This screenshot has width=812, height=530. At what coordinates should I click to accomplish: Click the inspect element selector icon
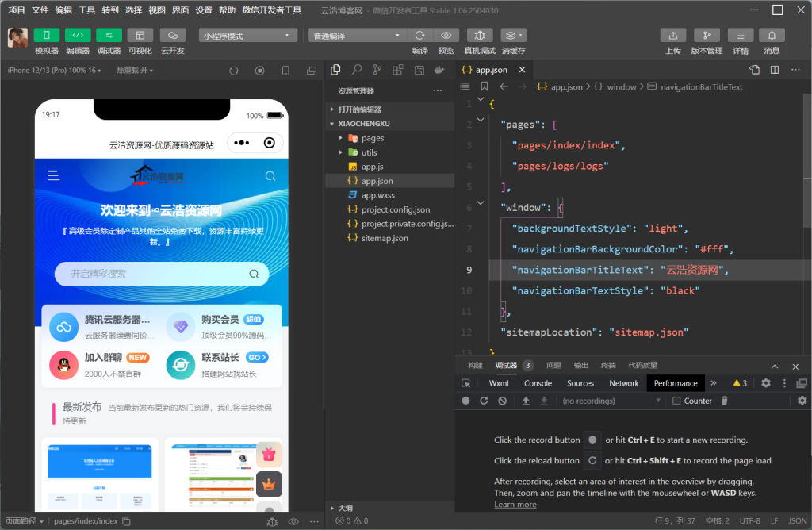(x=466, y=383)
